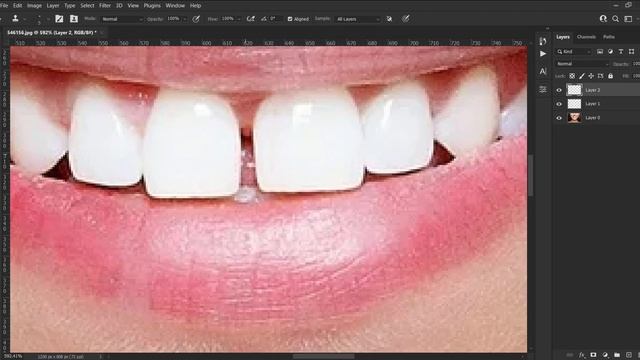Toggle prevent artboard auto-nesting lock
Image resolution: width=640 pixels, height=360 pixels.
pyautogui.click(x=600, y=76)
